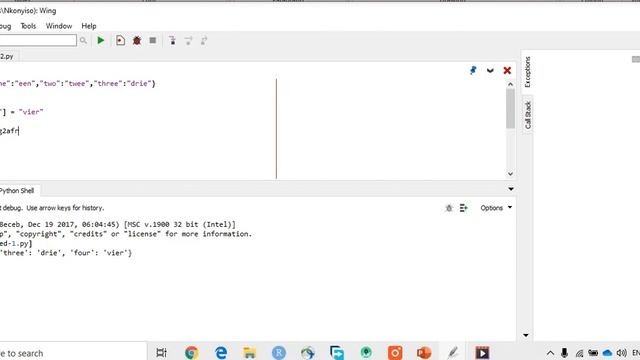This screenshot has width=640, height=360.
Task: Select the 2.py editor tab
Action: tap(7, 56)
